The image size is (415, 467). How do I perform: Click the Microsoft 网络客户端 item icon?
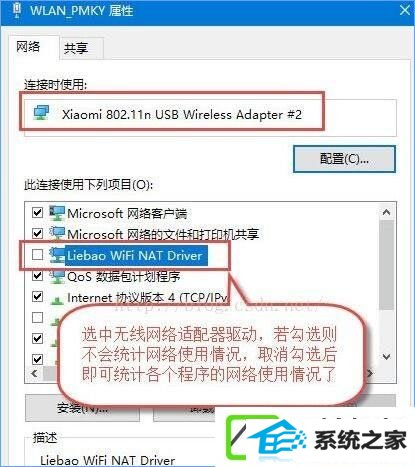coord(57,213)
